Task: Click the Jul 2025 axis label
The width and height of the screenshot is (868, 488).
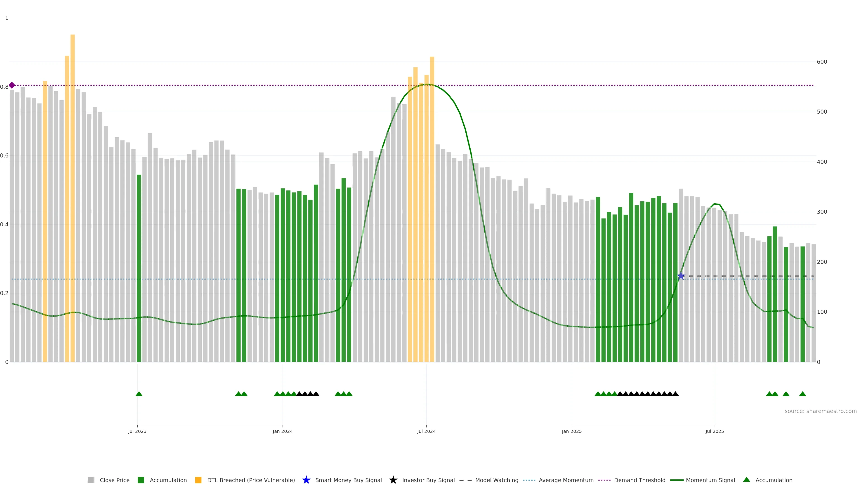Action: tap(714, 431)
